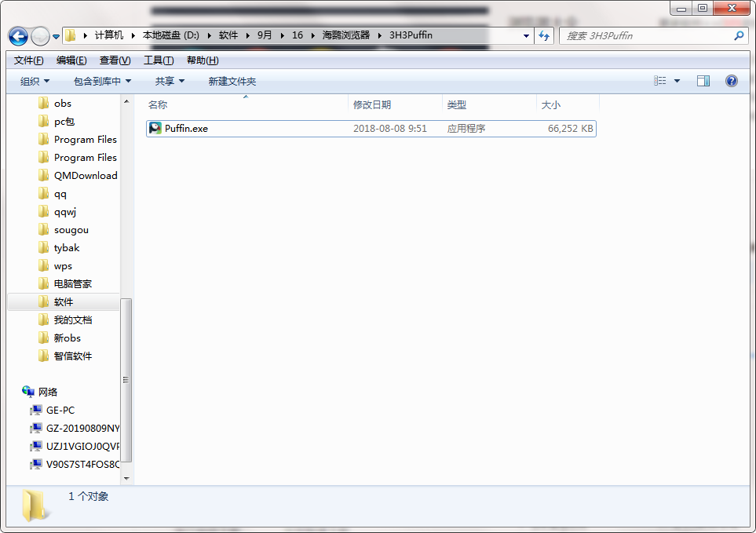Screen dimensions: 756x533
Task: Click the refresh button beside address bar
Action: [x=544, y=35]
